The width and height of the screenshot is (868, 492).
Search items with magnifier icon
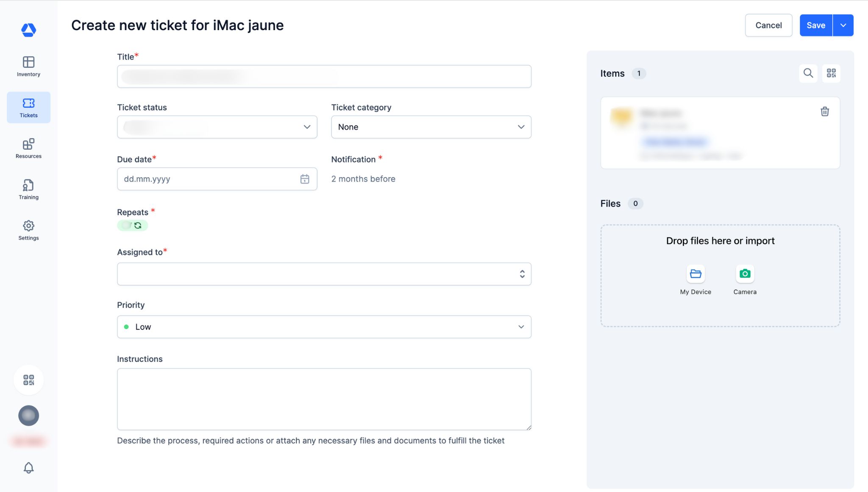(808, 73)
